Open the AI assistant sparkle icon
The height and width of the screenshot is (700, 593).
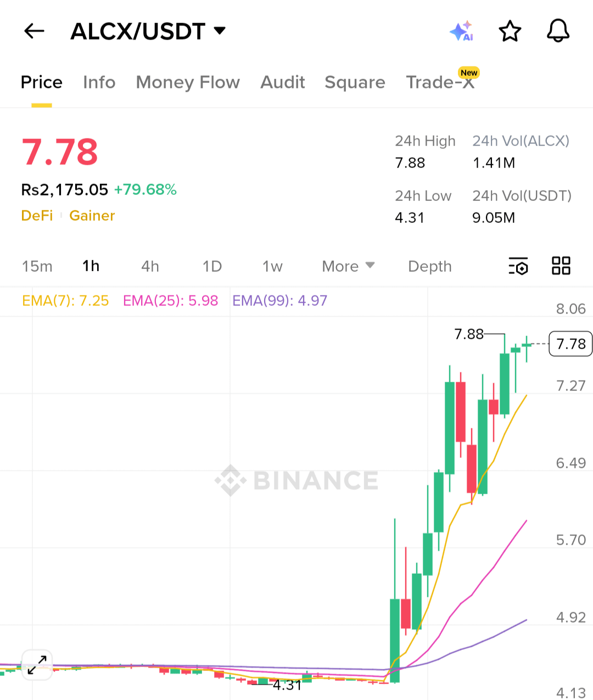[x=461, y=31]
